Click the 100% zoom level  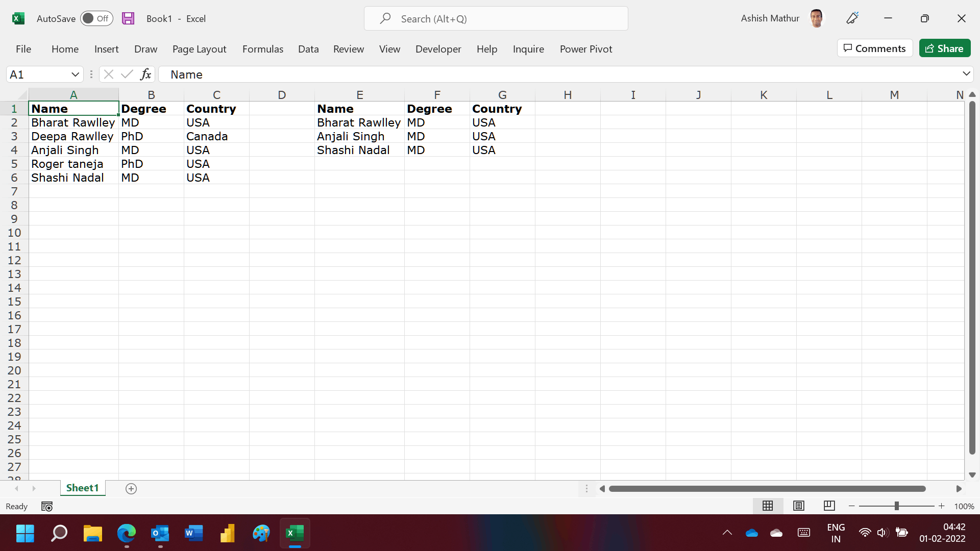[964, 507]
